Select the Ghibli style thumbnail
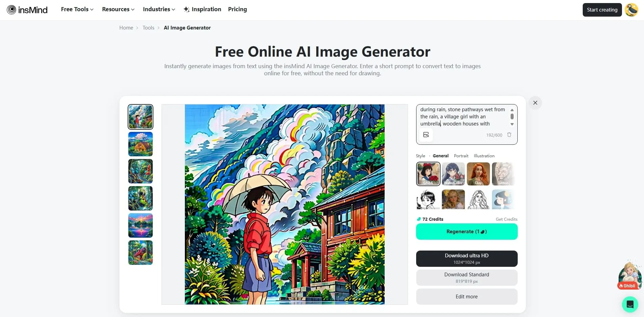This screenshot has width=644, height=317. 428,174
